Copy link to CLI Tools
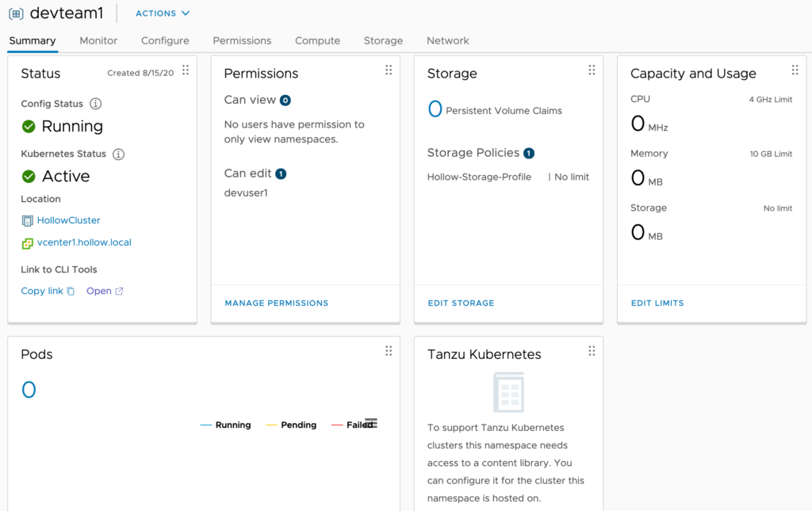Viewport: 812px width, 511px height. pyautogui.click(x=48, y=291)
